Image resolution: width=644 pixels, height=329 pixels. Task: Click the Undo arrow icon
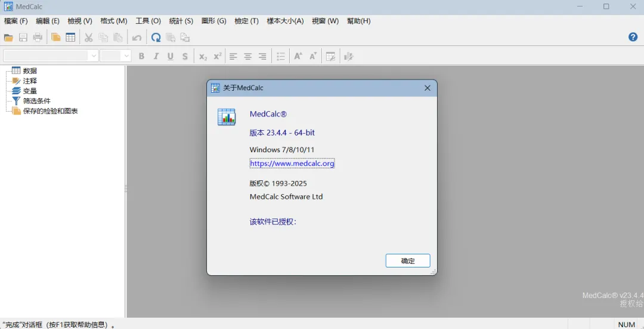137,38
